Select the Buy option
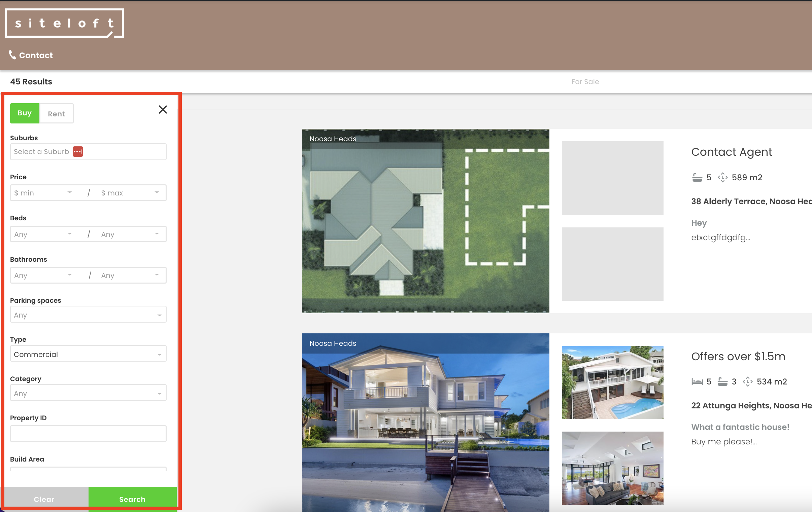Image resolution: width=812 pixels, height=512 pixels. point(25,113)
